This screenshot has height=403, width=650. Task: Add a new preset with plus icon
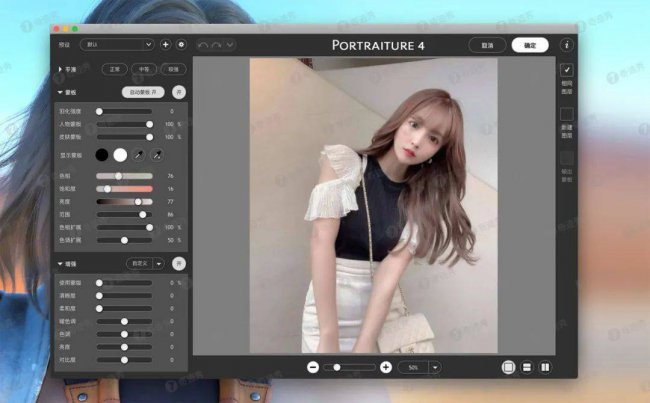tap(165, 44)
